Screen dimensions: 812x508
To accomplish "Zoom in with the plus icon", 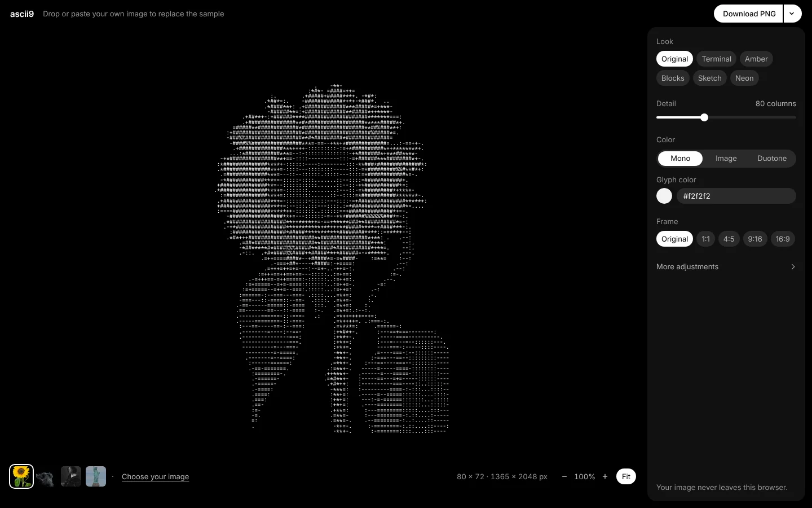I will [x=605, y=476].
